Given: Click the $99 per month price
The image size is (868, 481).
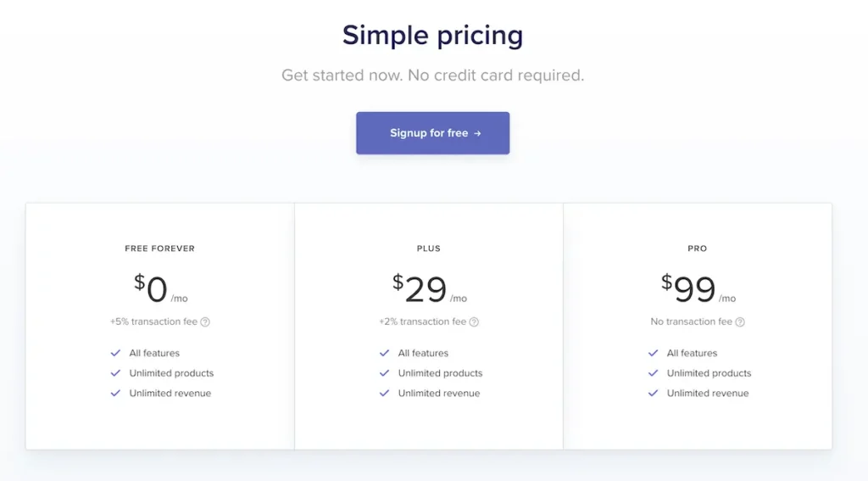Looking at the screenshot, I should (x=695, y=289).
